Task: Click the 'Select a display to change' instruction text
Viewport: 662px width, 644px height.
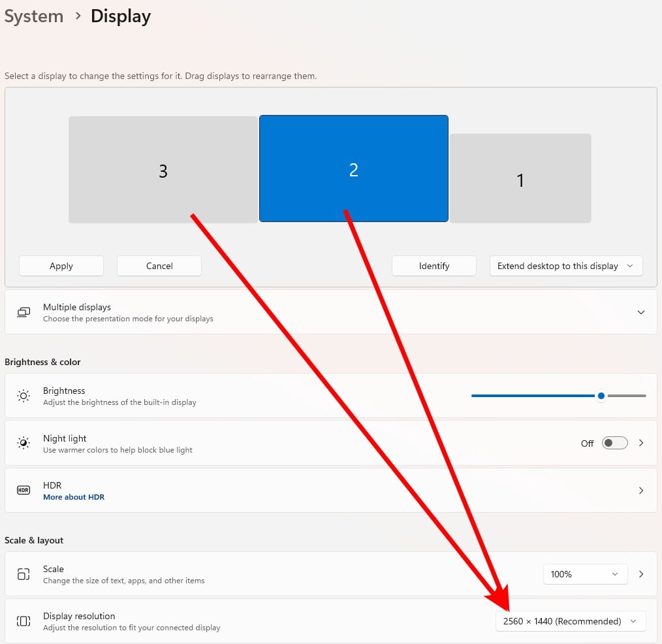Action: click(161, 76)
